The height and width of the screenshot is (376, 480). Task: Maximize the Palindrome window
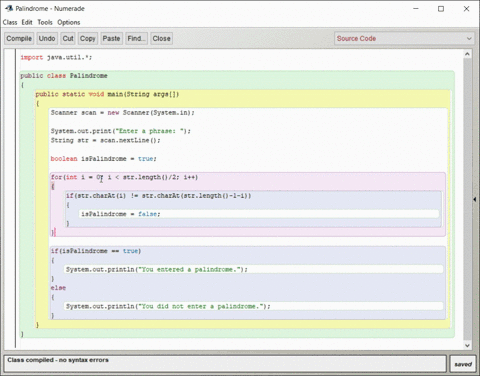point(441,9)
